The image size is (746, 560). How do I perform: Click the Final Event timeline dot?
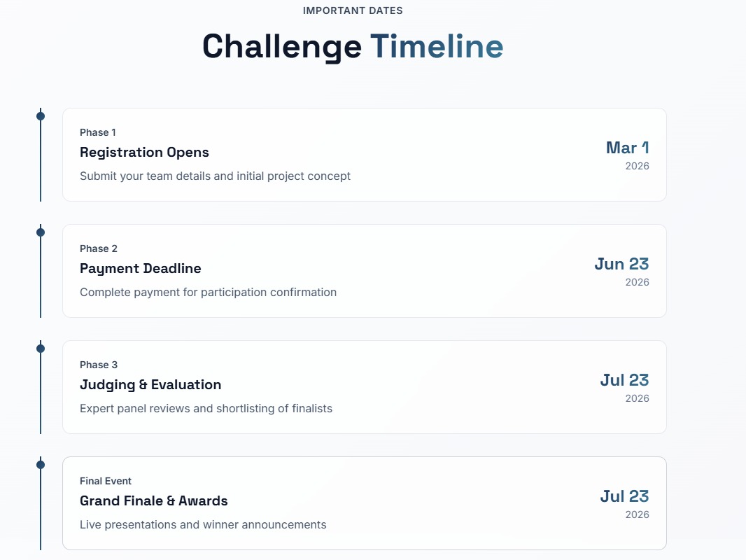pos(41,465)
